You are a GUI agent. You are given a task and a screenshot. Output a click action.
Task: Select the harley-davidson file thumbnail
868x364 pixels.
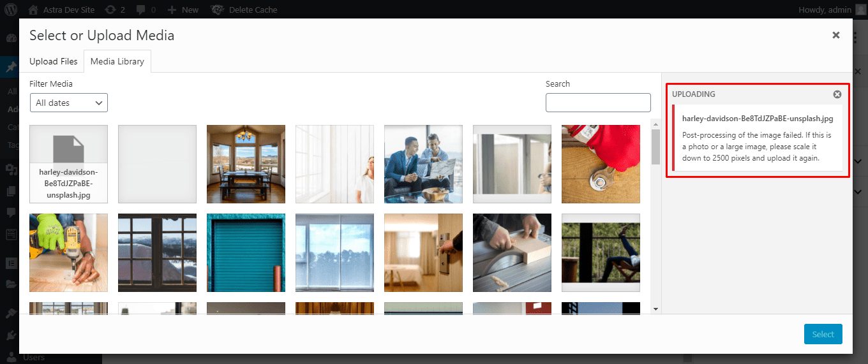click(x=68, y=164)
